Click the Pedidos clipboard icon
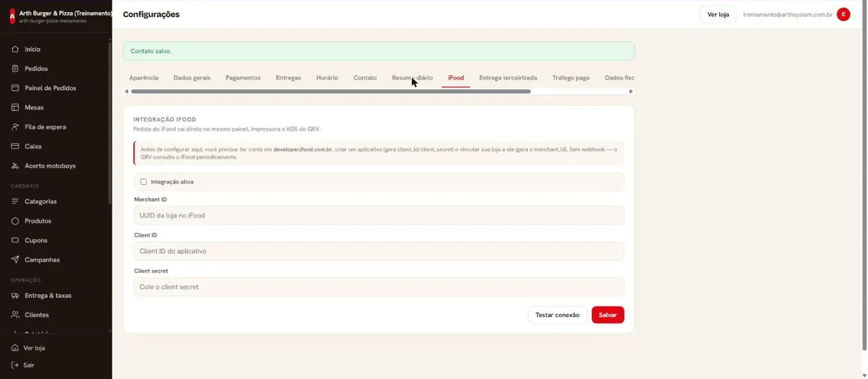The width and height of the screenshot is (868, 379). (x=15, y=68)
